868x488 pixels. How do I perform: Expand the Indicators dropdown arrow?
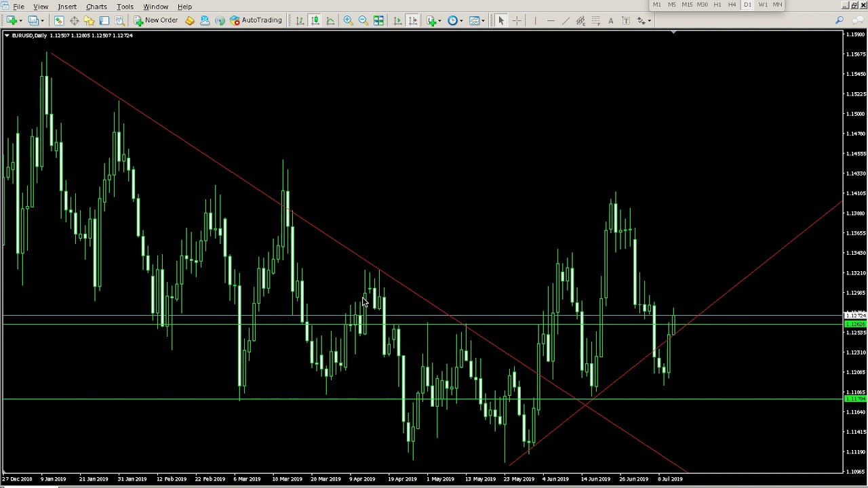pos(440,20)
